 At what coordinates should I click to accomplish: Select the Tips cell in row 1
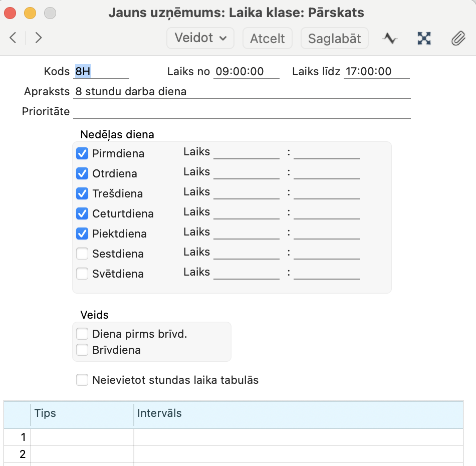click(x=82, y=437)
